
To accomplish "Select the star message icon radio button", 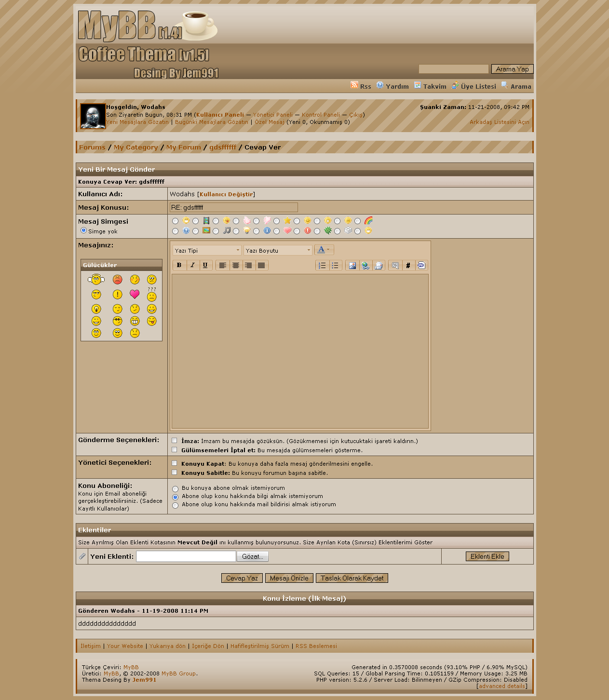I will pyautogui.click(x=277, y=221).
